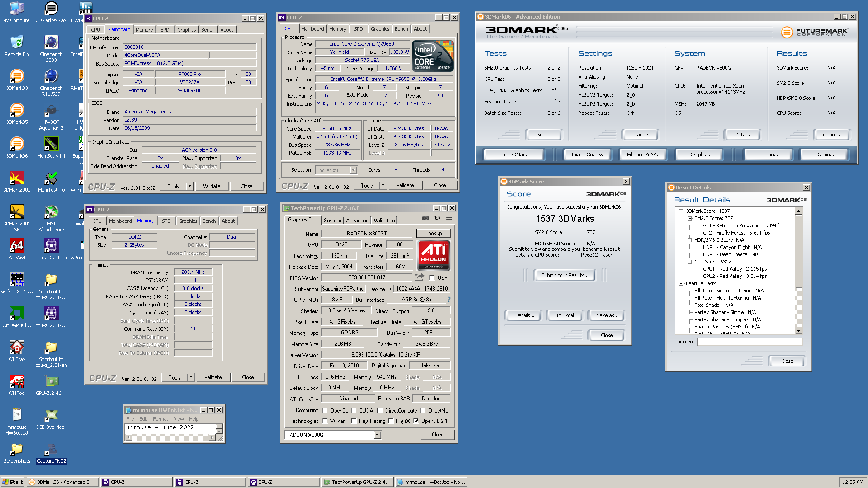Viewport: 868px width, 488px height.
Task: Collapse CPU Score tree node
Action: click(689, 262)
